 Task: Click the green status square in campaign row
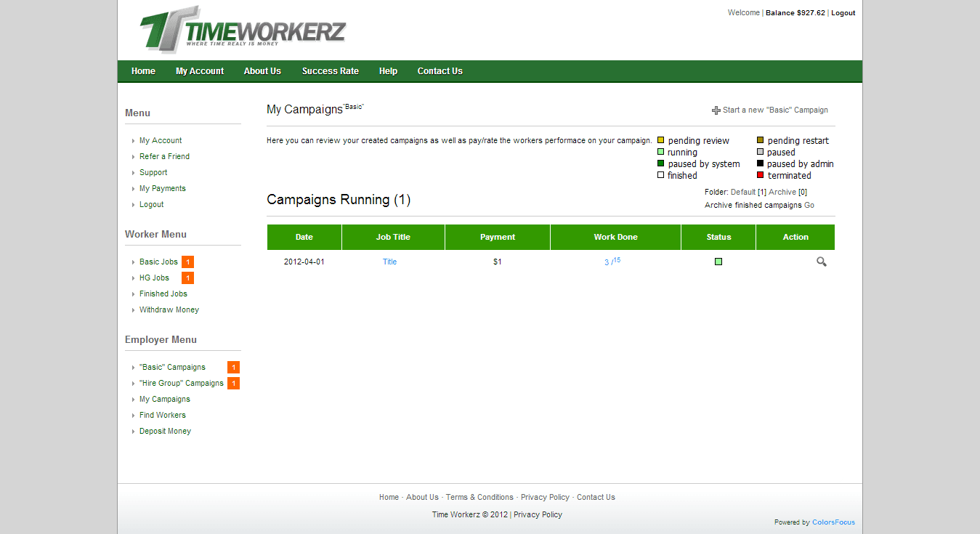[718, 262]
